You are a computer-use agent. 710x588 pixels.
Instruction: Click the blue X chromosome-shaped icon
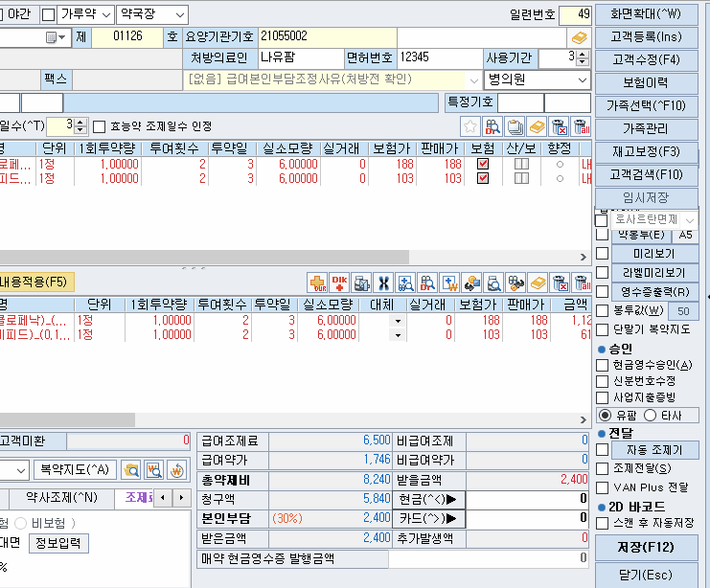[x=383, y=283]
